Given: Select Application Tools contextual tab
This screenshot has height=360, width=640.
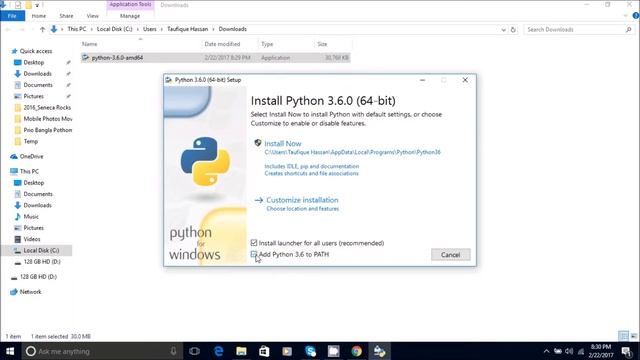Looking at the screenshot, I should click(130, 4).
